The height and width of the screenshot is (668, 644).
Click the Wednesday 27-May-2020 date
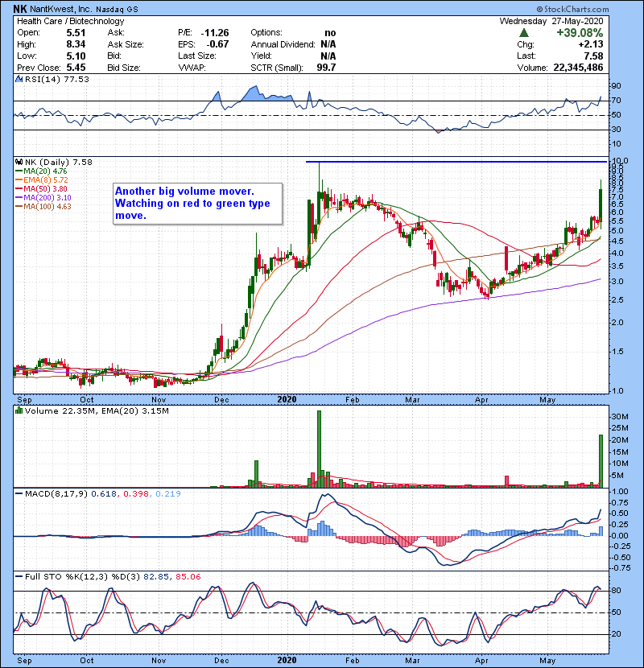point(551,21)
